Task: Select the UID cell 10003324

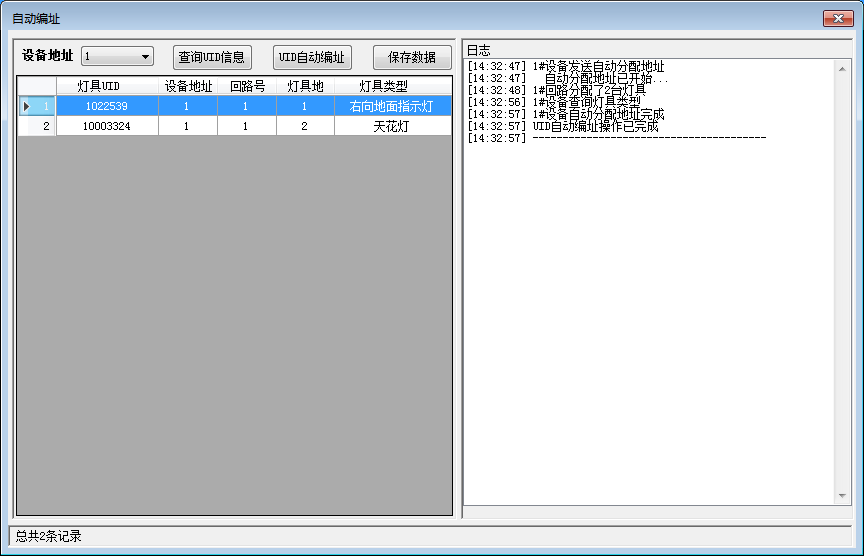Action: tap(107, 127)
